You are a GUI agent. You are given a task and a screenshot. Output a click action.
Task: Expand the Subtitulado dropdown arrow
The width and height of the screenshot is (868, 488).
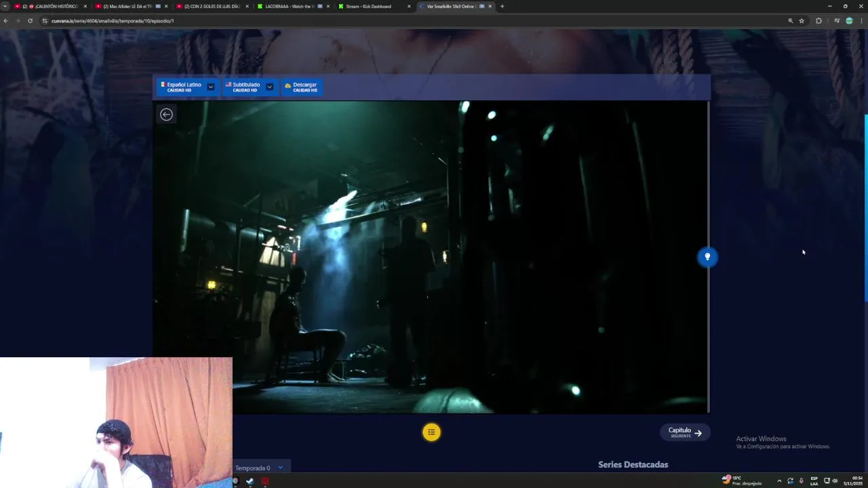[x=269, y=87]
